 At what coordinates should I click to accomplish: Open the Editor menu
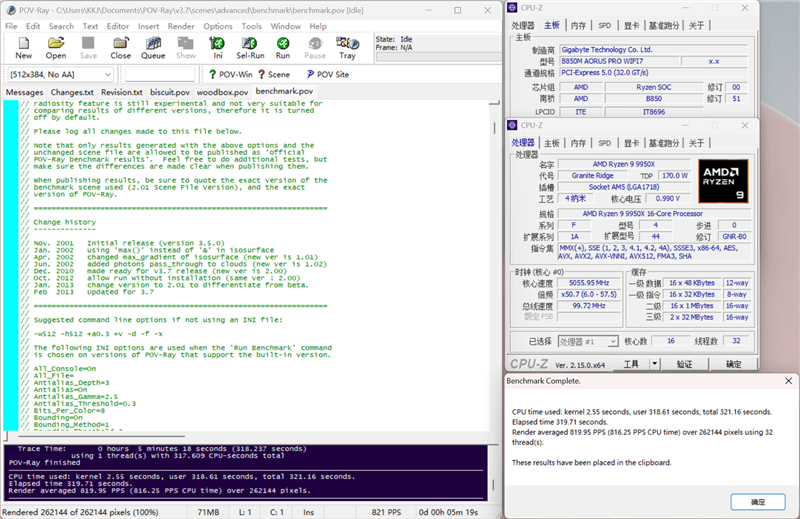pyautogui.click(x=118, y=26)
